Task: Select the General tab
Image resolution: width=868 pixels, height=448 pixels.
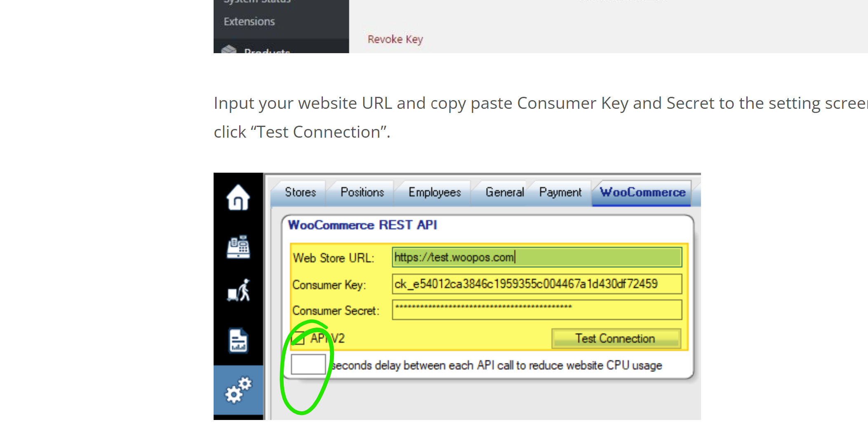Action: coord(505,192)
